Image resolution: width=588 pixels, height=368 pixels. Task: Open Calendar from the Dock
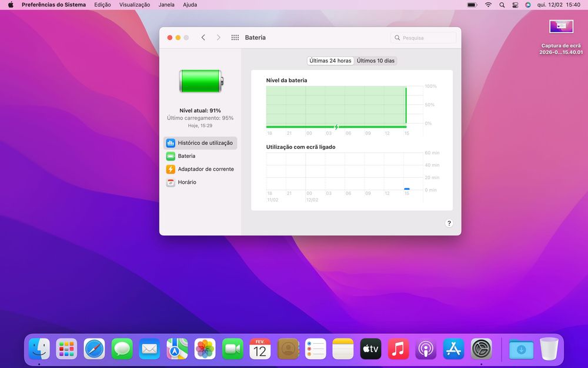click(260, 349)
